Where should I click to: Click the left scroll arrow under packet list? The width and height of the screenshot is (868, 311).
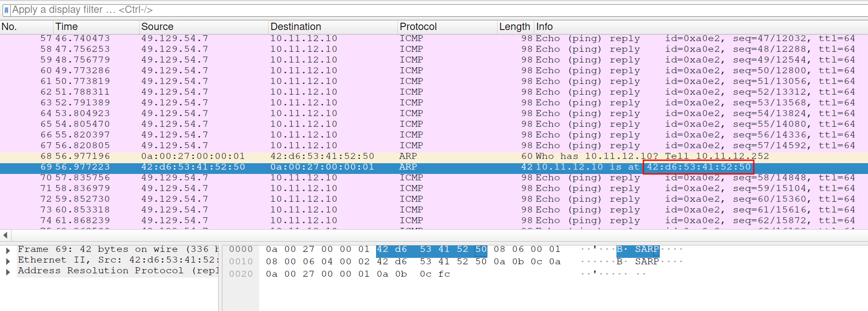point(5,235)
